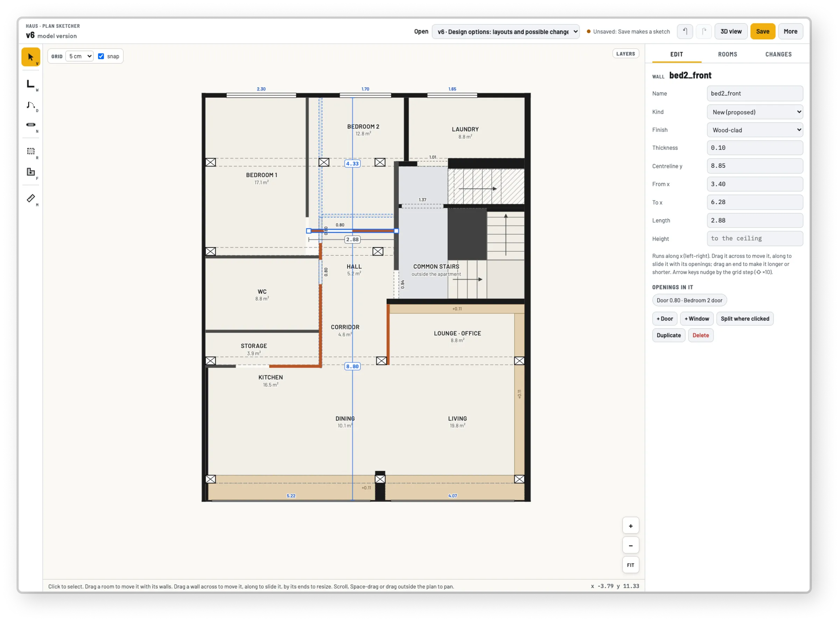
Task: Select the Bedroom 2 door opening chip
Action: [x=689, y=300]
